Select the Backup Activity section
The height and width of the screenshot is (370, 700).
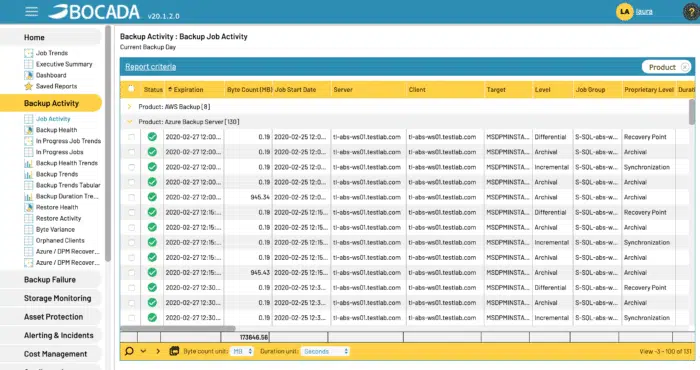(50, 103)
